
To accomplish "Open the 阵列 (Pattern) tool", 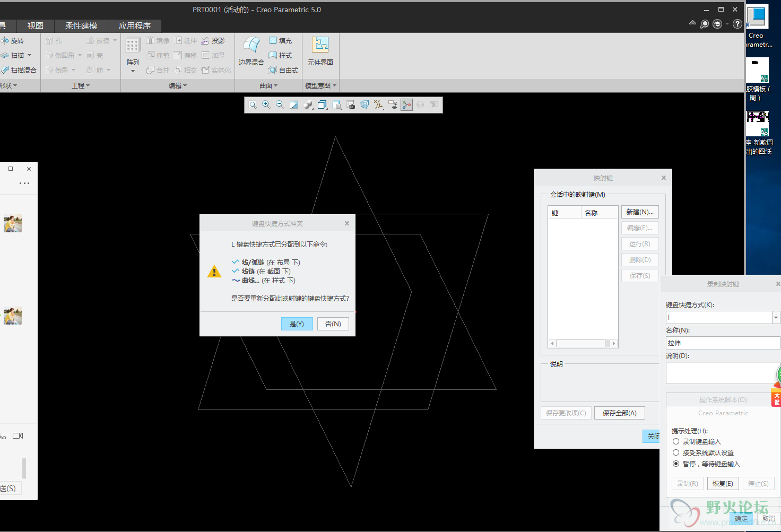I will [x=133, y=52].
